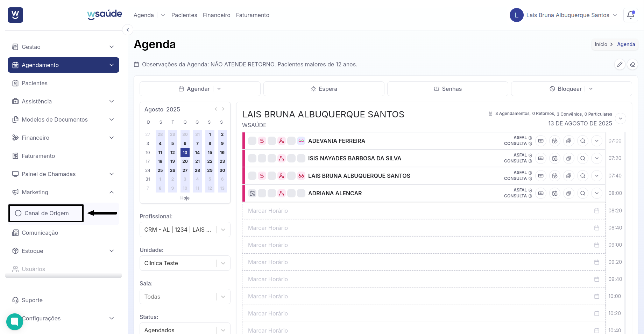Go to previous month in calendar

click(x=216, y=109)
